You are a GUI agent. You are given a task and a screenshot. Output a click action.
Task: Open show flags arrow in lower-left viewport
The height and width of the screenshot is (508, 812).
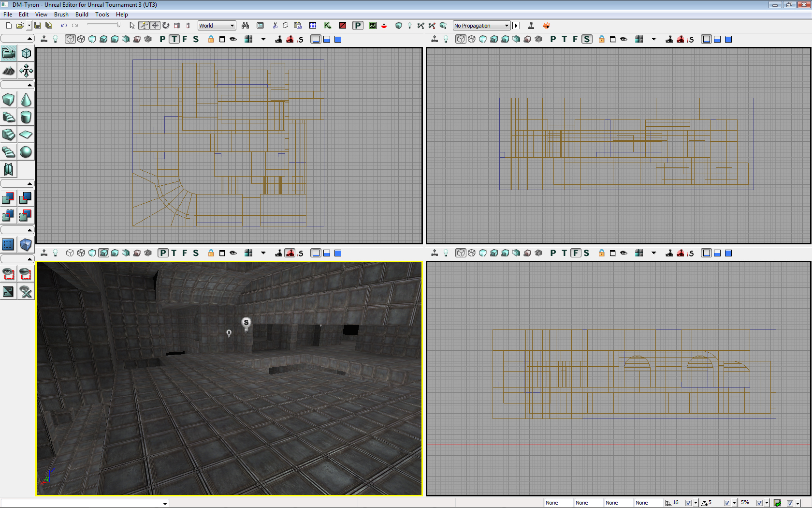pyautogui.click(x=263, y=253)
